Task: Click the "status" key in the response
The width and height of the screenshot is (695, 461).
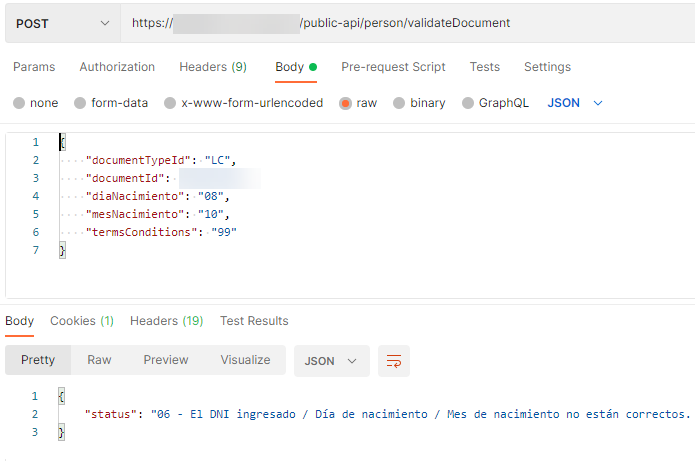Action: 111,414
